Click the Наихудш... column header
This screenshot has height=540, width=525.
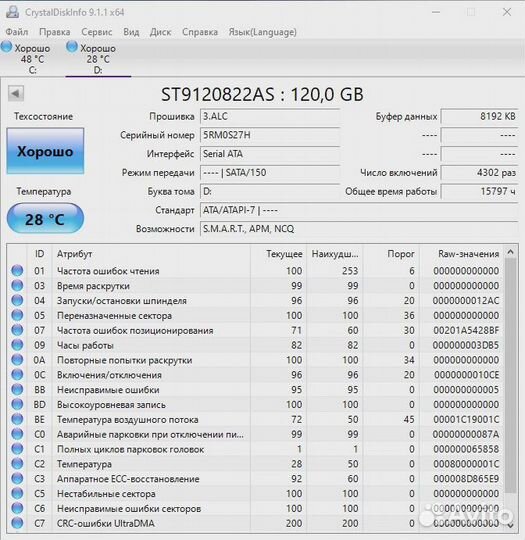335,254
